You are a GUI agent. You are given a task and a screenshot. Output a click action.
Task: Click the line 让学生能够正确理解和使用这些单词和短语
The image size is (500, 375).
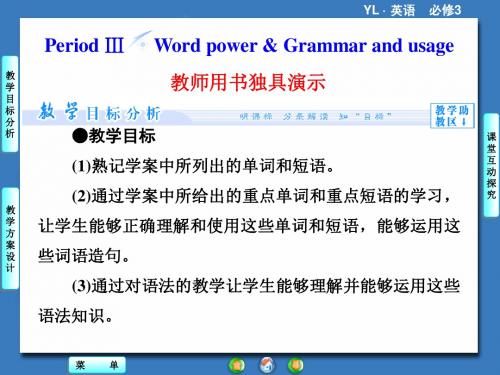(x=249, y=226)
